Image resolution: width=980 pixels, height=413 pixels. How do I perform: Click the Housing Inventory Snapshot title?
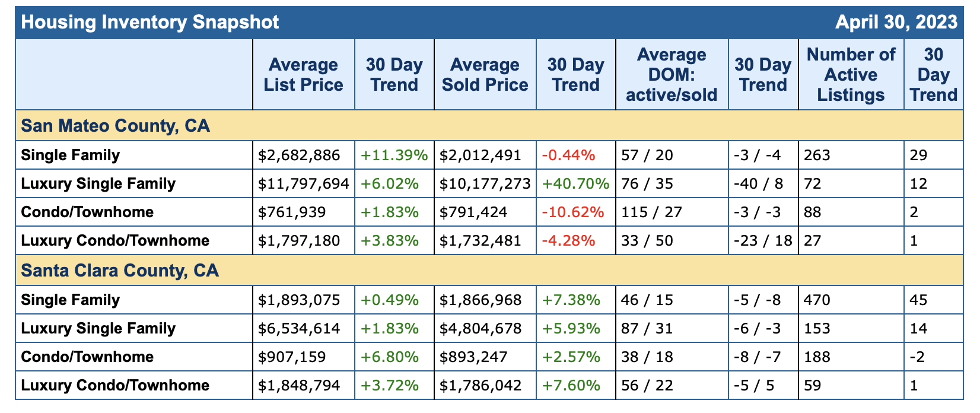(149, 23)
